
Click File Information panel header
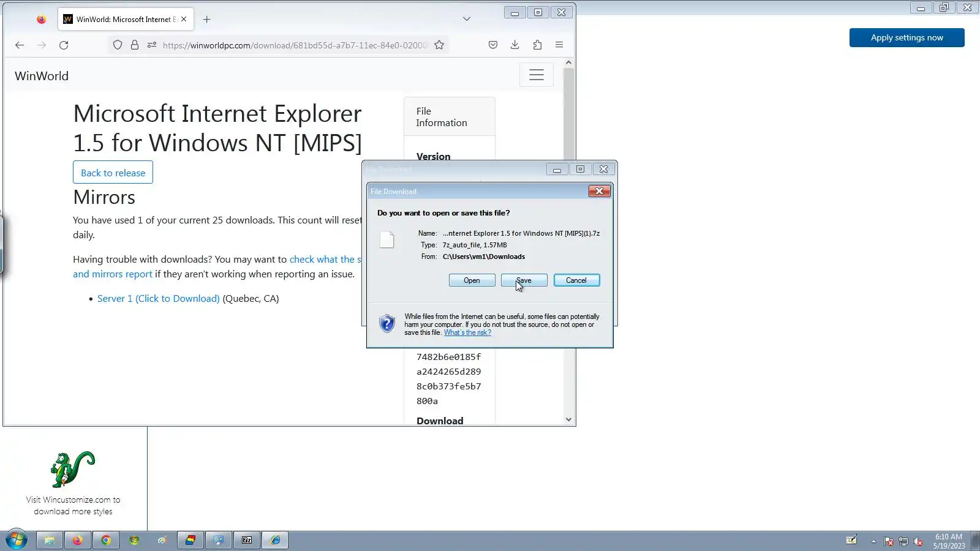(449, 116)
